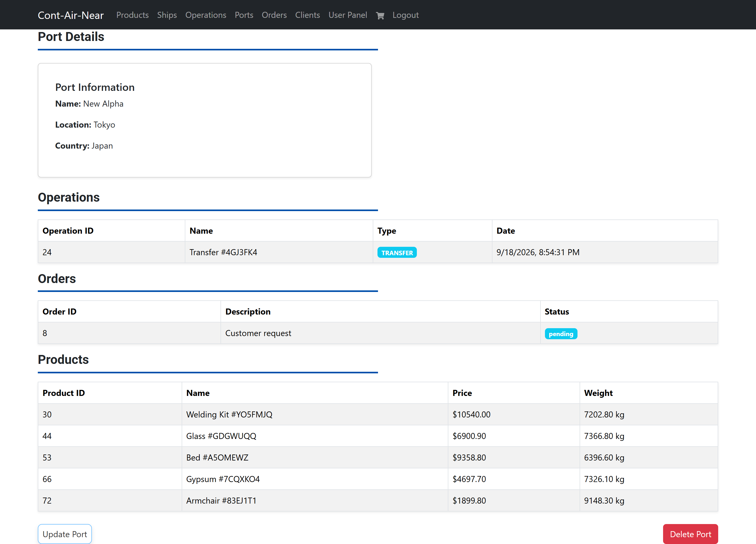Click product ID 66 cell
Screen dimensions: 756x544
point(110,479)
